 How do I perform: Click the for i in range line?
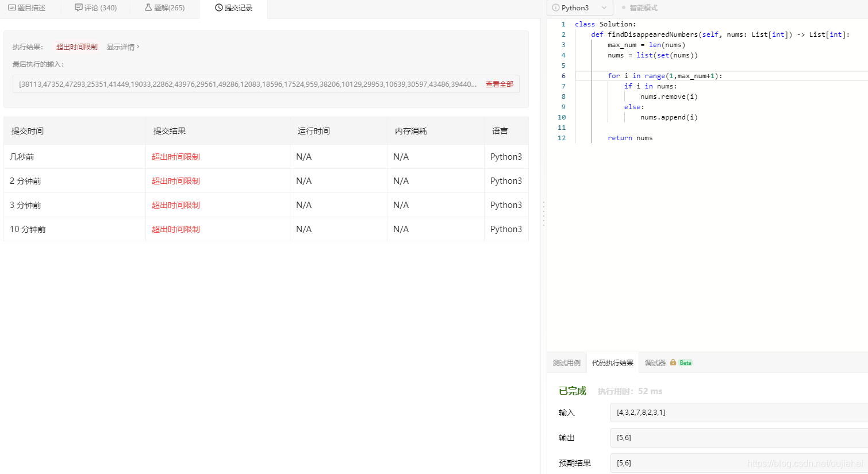coord(665,76)
